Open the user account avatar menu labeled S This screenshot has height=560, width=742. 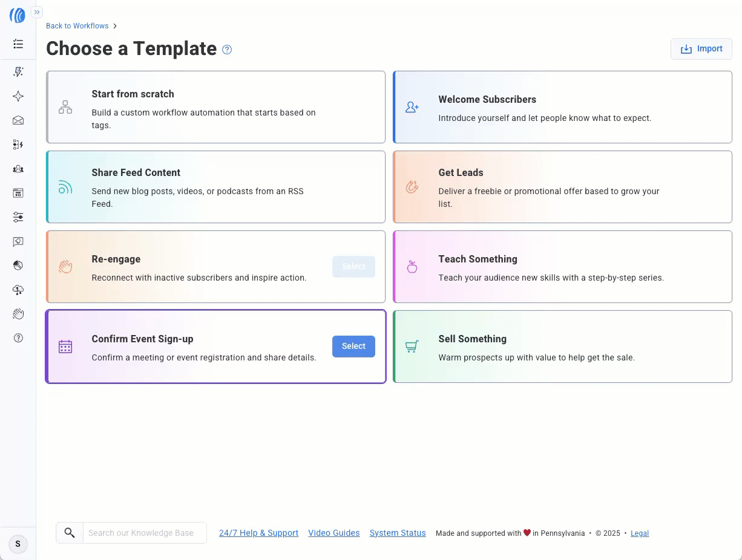pos(18,544)
